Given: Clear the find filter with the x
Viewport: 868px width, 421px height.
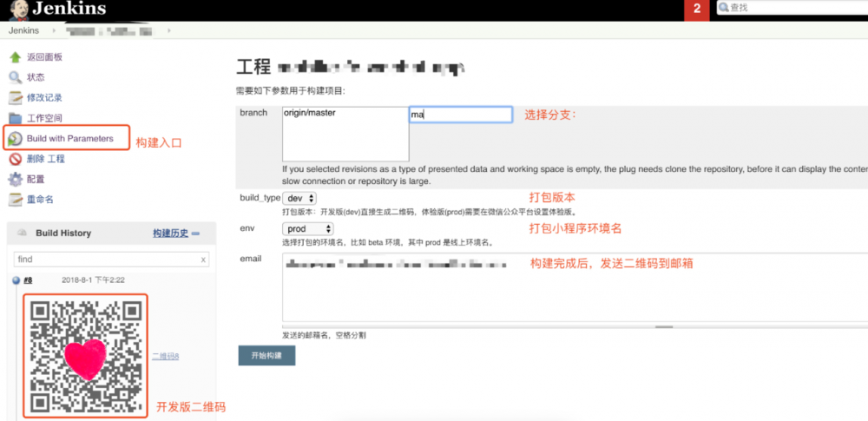Looking at the screenshot, I should (x=203, y=260).
